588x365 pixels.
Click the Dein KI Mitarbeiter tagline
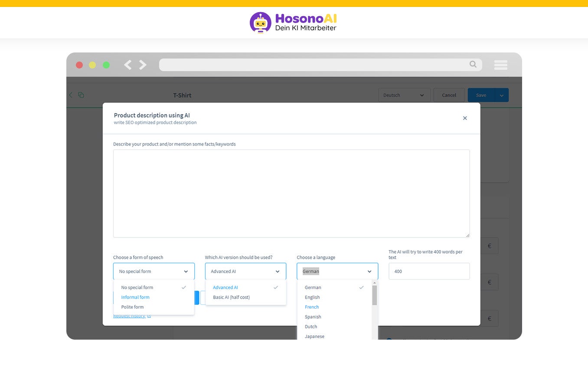pyautogui.click(x=306, y=28)
